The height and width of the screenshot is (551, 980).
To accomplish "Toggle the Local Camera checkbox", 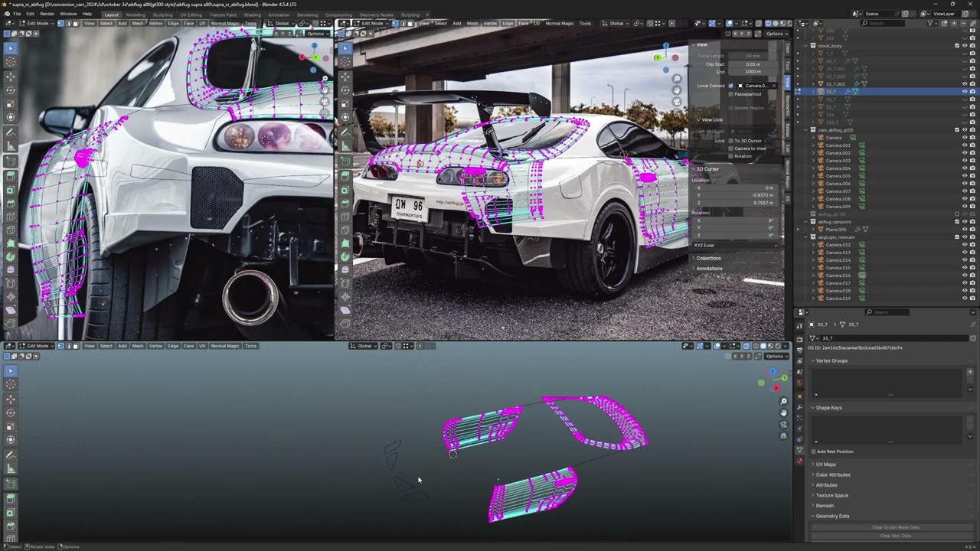I will click(731, 86).
